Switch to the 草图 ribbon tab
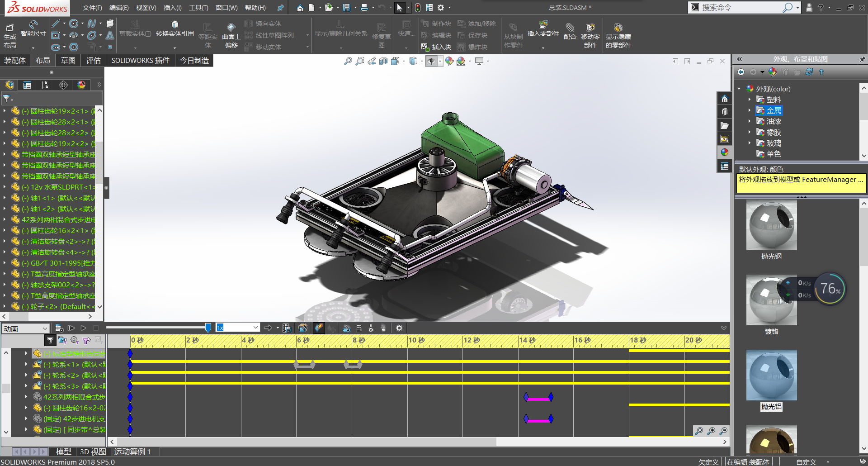 [68, 61]
